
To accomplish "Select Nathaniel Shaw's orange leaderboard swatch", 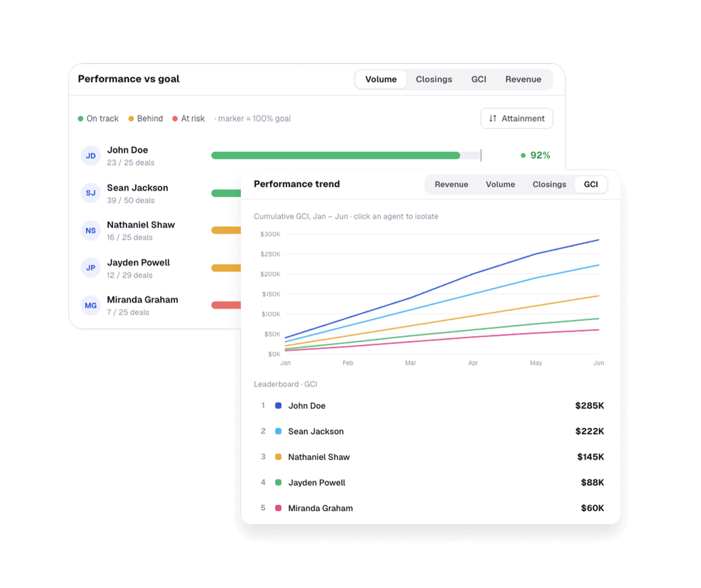I will [278, 457].
